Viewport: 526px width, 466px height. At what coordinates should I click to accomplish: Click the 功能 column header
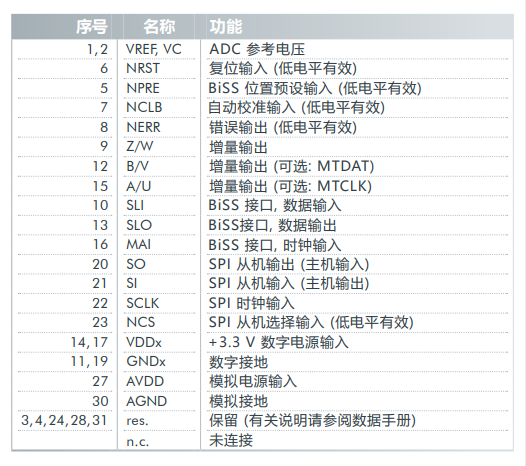click(x=226, y=27)
